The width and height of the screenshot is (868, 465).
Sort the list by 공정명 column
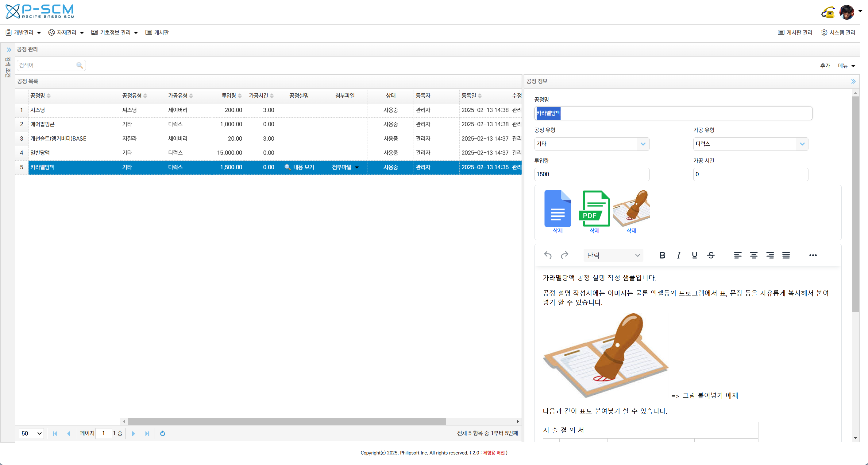click(41, 96)
